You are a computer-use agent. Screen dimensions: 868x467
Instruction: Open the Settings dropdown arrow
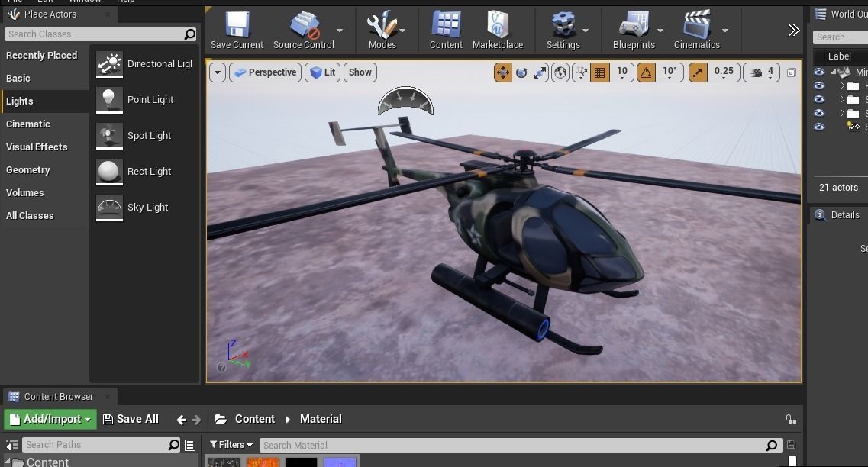point(586,31)
